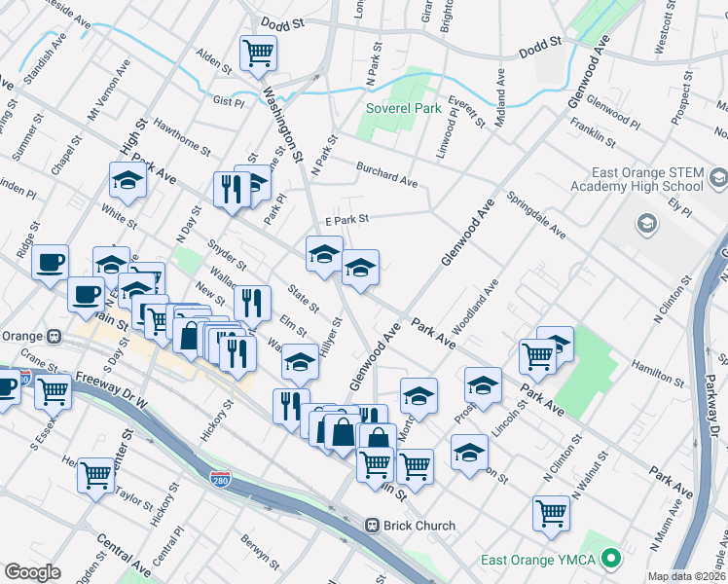Select the shopping cart marker near N Walnut St
The image size is (728, 584).
click(551, 514)
